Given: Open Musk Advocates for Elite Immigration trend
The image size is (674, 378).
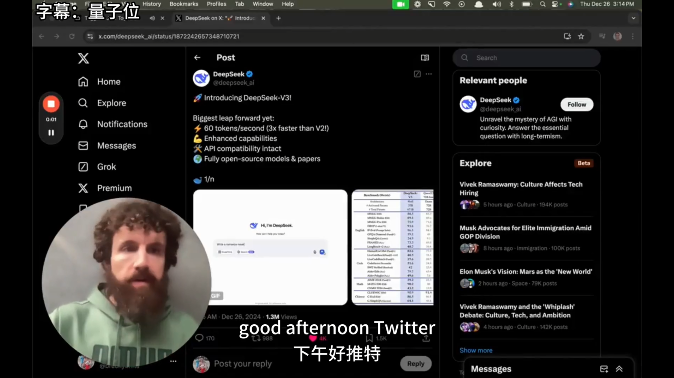Looking at the screenshot, I should [x=526, y=238].
